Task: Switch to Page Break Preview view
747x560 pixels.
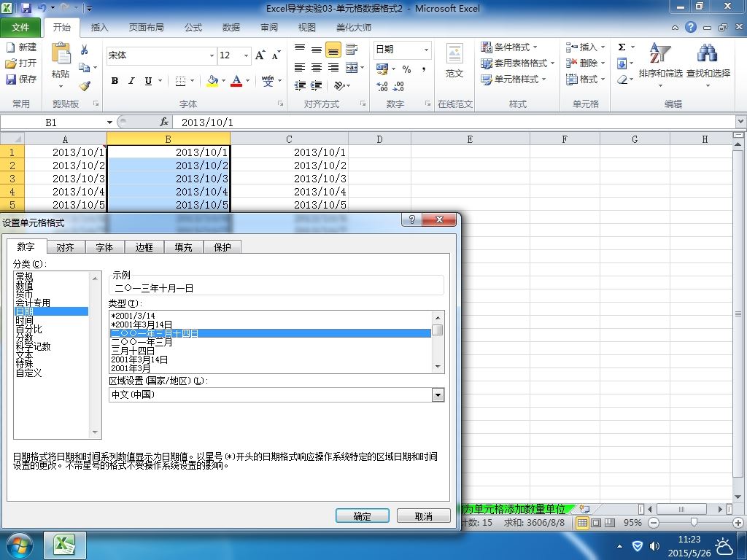Action: [610, 522]
